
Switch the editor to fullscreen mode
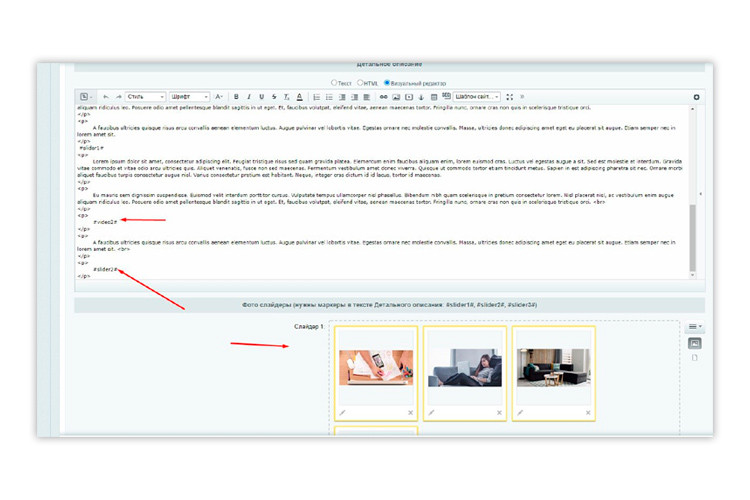tap(509, 97)
